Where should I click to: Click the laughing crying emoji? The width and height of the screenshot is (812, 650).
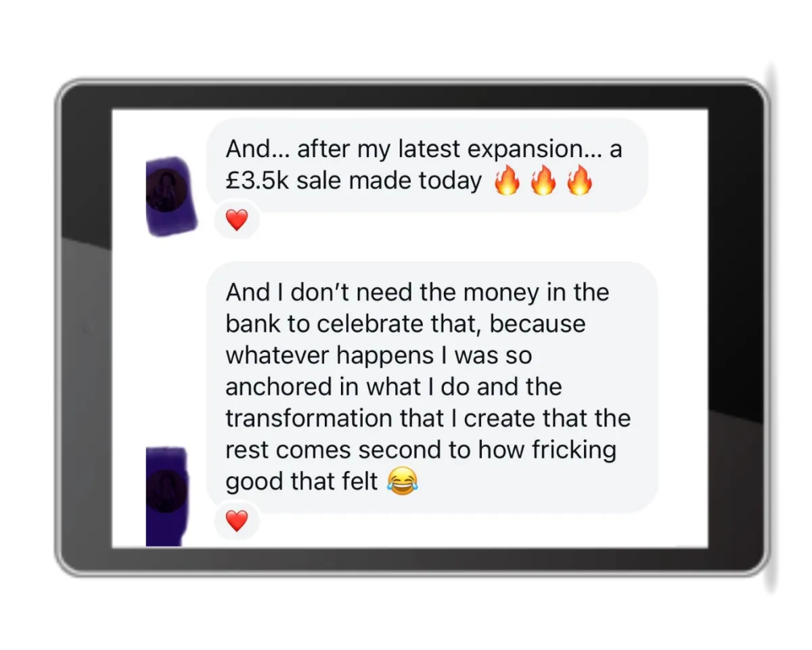(403, 481)
